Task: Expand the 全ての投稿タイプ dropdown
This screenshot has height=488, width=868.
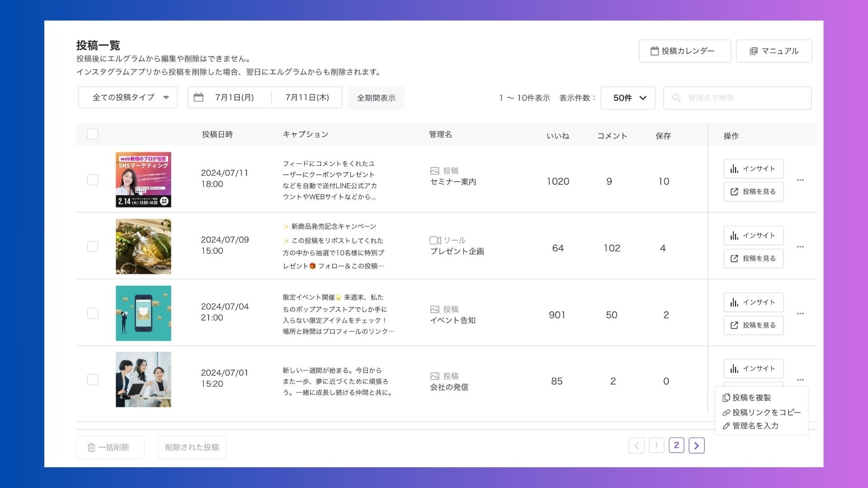Action: [x=128, y=98]
